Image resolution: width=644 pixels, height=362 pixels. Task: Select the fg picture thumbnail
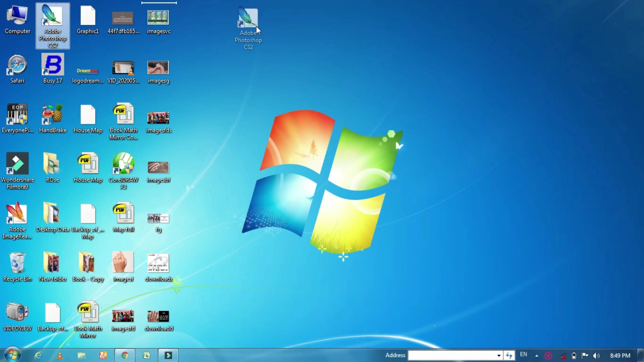coord(158,223)
